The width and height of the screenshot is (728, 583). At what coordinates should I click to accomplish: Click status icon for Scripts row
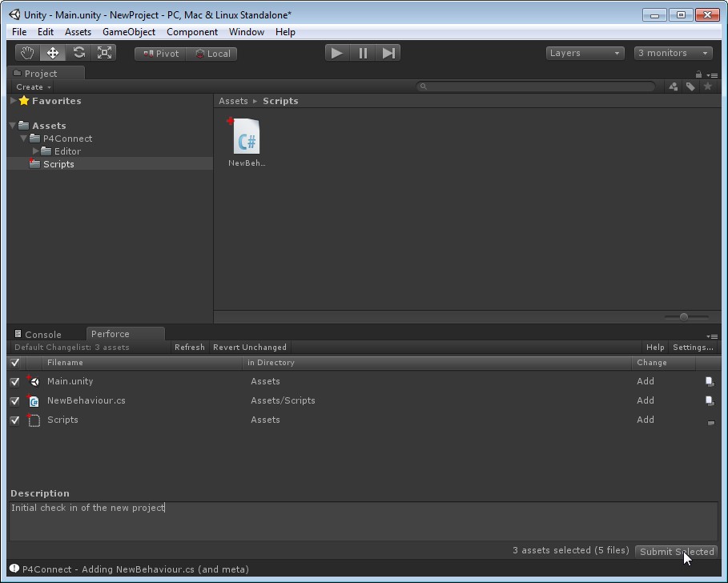pyautogui.click(x=711, y=422)
